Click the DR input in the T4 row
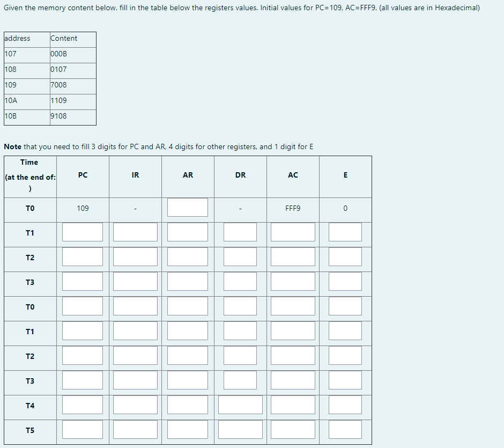 (240, 405)
